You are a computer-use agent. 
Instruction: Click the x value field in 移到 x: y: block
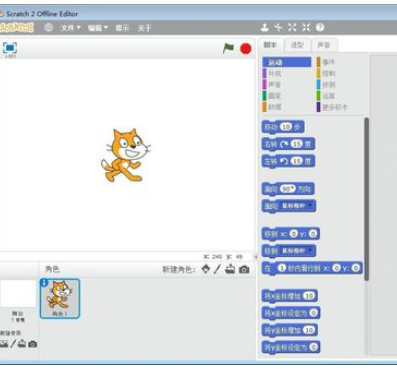tap(293, 234)
